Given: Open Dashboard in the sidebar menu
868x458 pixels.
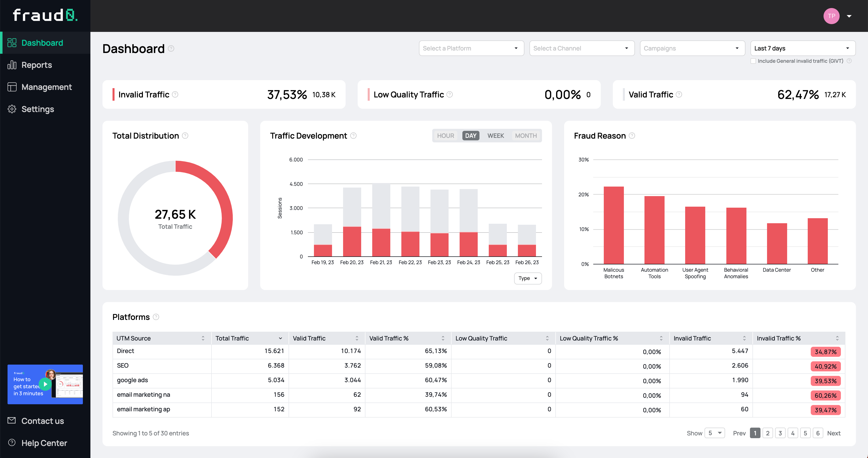Looking at the screenshot, I should 42,43.
